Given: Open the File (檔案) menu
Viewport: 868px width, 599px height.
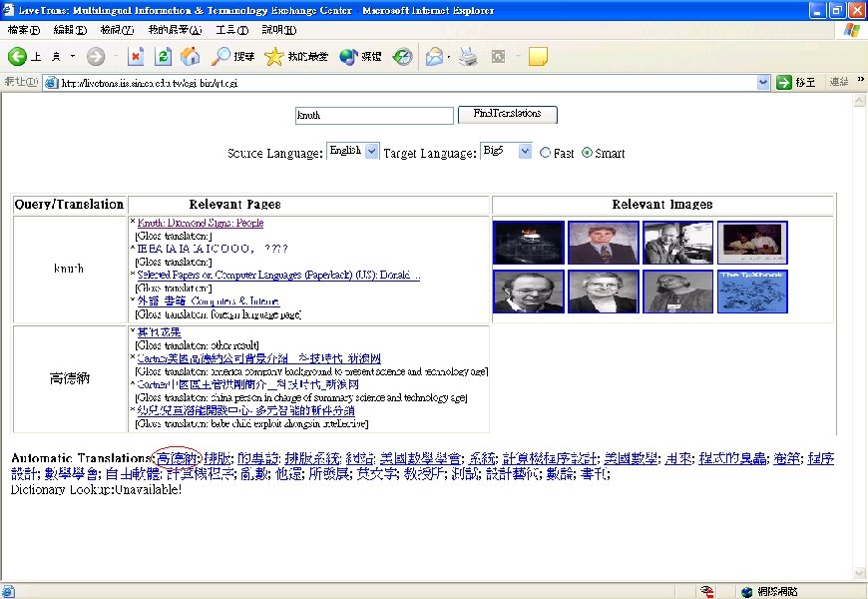Looking at the screenshot, I should point(24,30).
